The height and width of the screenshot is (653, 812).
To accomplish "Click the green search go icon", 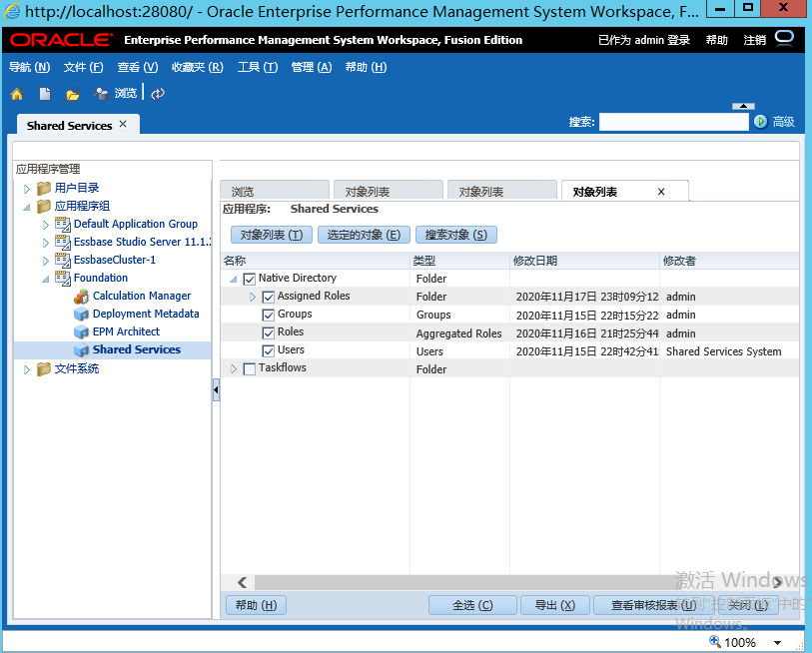I will [760, 122].
